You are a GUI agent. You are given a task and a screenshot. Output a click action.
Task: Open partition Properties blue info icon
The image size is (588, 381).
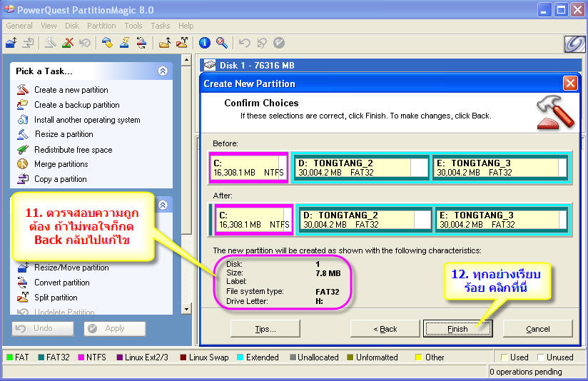pyautogui.click(x=205, y=43)
